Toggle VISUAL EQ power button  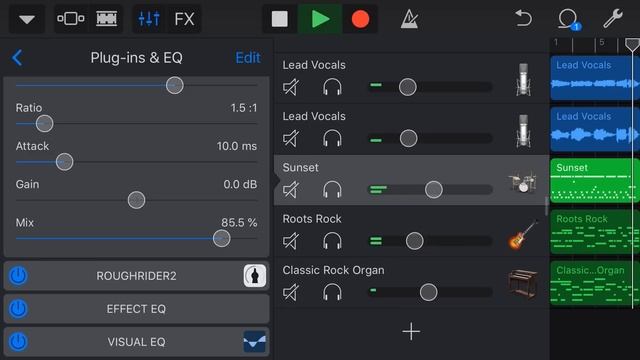(x=18, y=342)
